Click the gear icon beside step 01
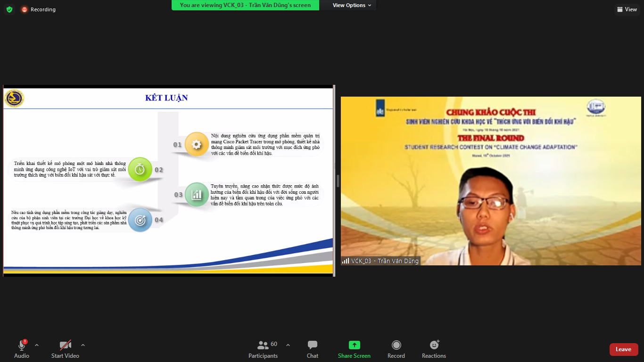 coord(197,144)
